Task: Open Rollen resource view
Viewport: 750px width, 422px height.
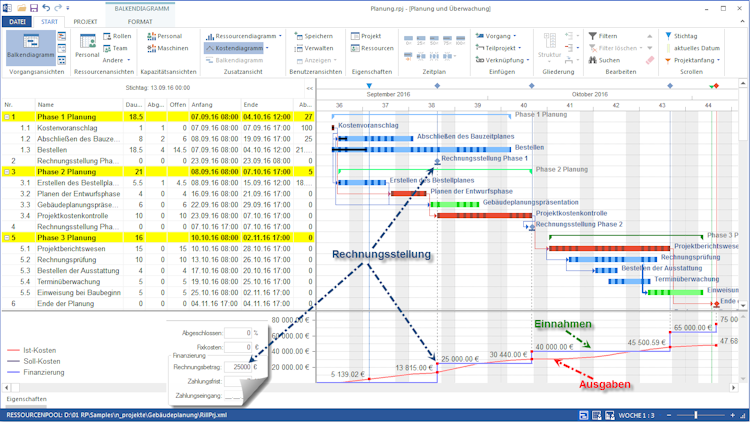Action: click(117, 36)
